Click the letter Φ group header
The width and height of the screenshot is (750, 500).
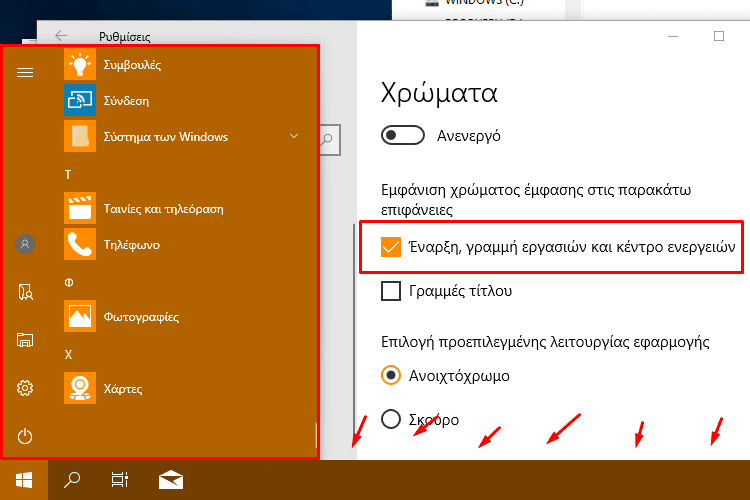pyautogui.click(x=69, y=282)
